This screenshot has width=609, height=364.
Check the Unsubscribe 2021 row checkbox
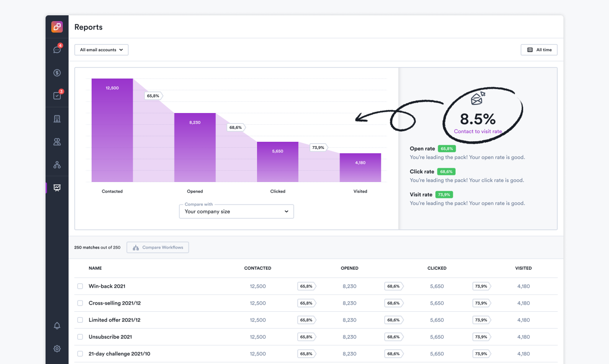point(80,337)
